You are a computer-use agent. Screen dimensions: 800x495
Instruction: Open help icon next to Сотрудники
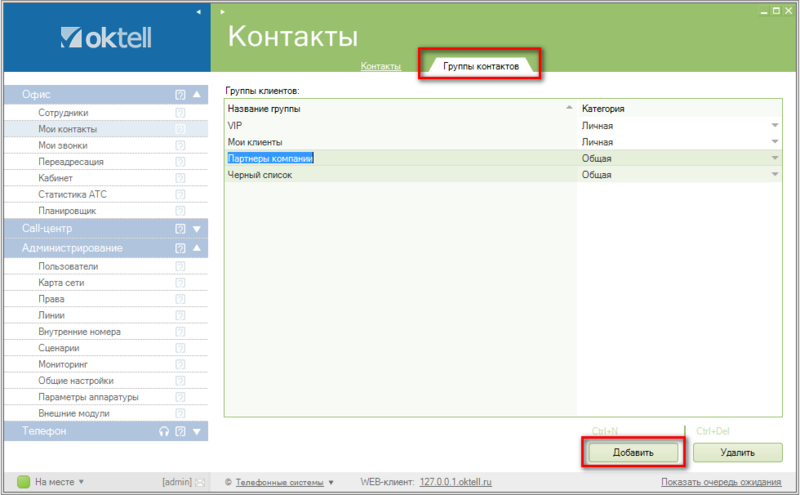point(180,113)
